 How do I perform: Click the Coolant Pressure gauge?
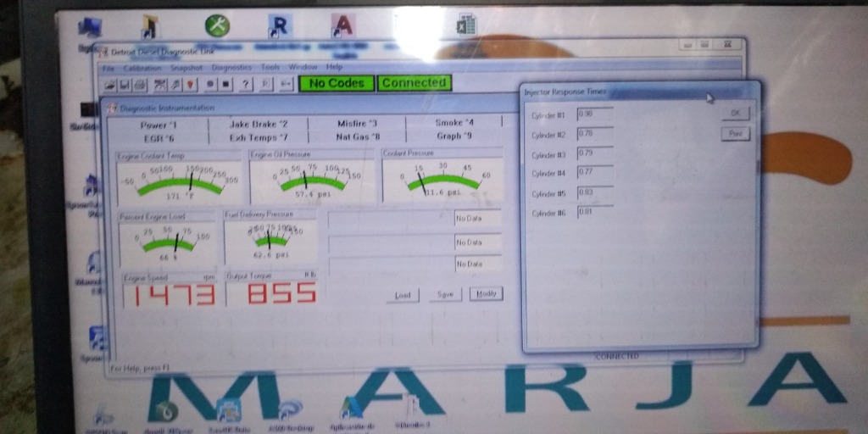point(442,179)
